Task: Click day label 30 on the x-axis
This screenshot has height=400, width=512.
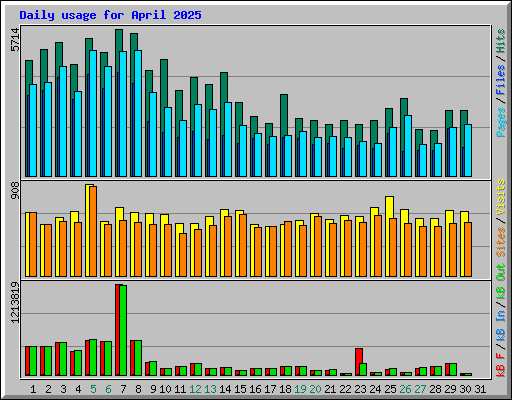Action: pyautogui.click(x=465, y=389)
